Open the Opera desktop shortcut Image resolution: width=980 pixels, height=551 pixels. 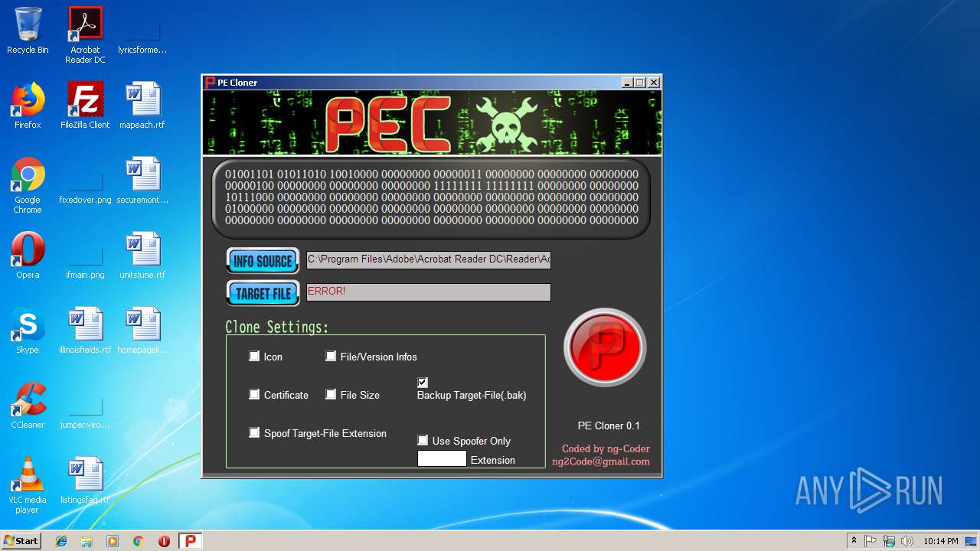coord(28,256)
